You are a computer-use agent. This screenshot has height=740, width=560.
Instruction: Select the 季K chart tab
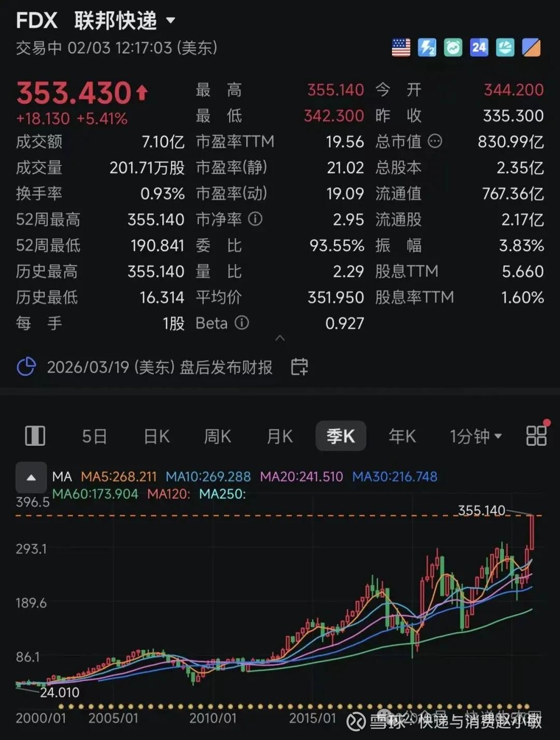(341, 436)
